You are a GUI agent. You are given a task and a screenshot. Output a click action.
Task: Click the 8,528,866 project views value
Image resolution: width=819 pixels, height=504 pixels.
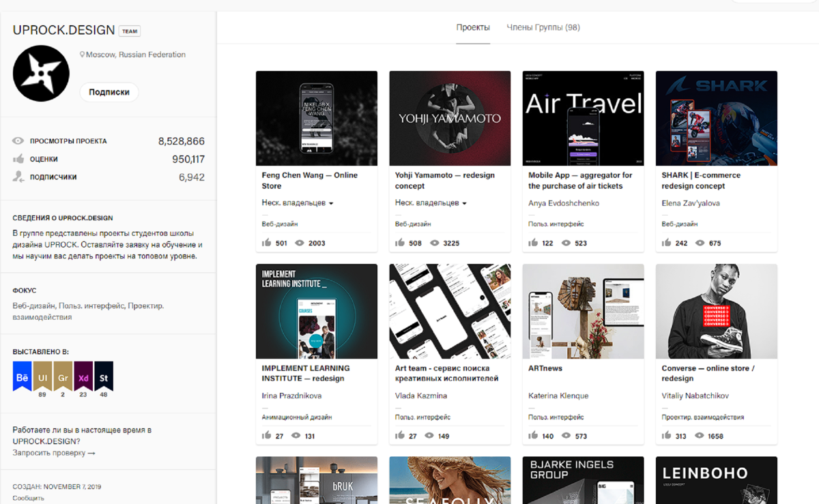[x=182, y=141]
